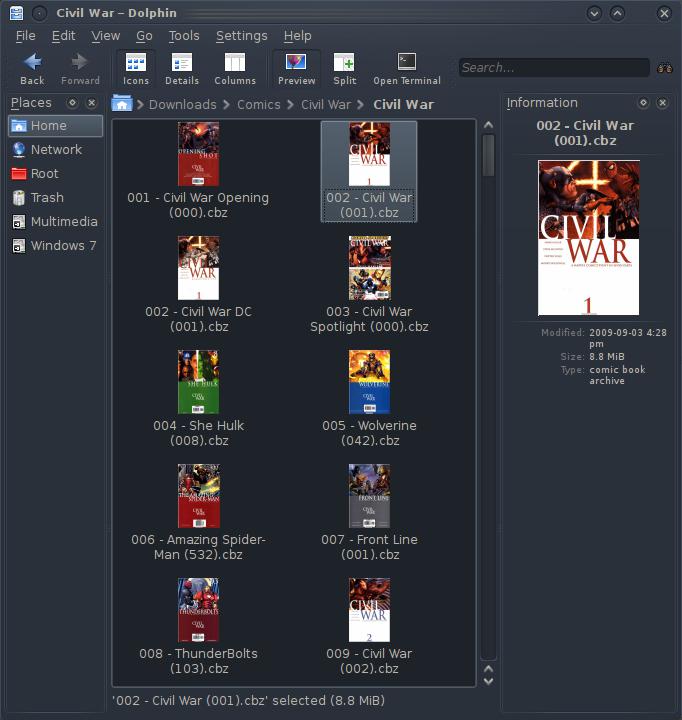Open the Help menu
Image resolution: width=682 pixels, height=720 pixels.
click(297, 36)
